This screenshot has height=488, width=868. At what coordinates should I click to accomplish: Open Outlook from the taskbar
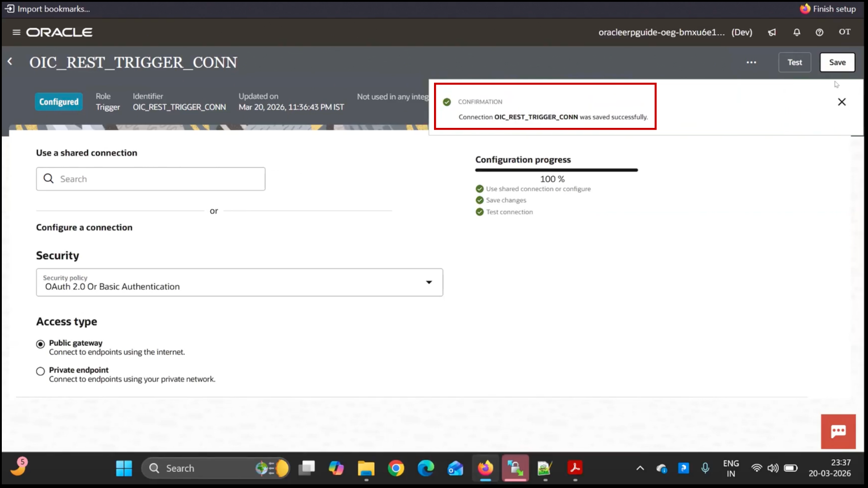[x=455, y=468]
